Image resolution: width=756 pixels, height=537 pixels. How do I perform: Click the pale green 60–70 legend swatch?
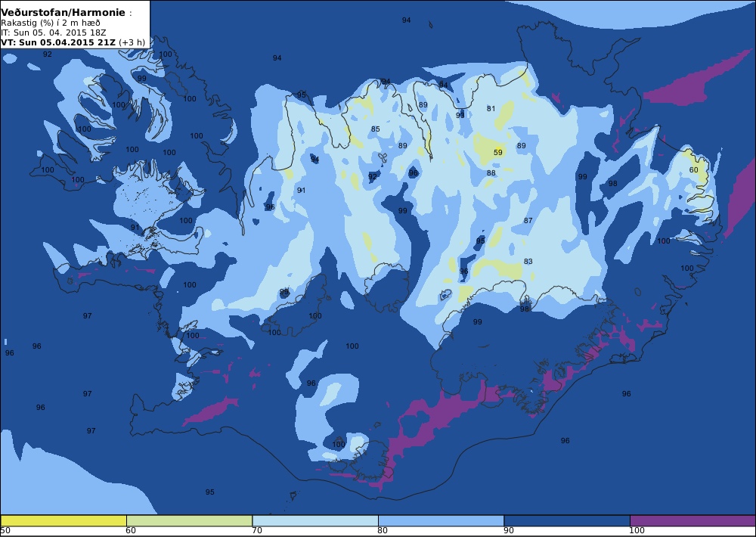click(189, 520)
